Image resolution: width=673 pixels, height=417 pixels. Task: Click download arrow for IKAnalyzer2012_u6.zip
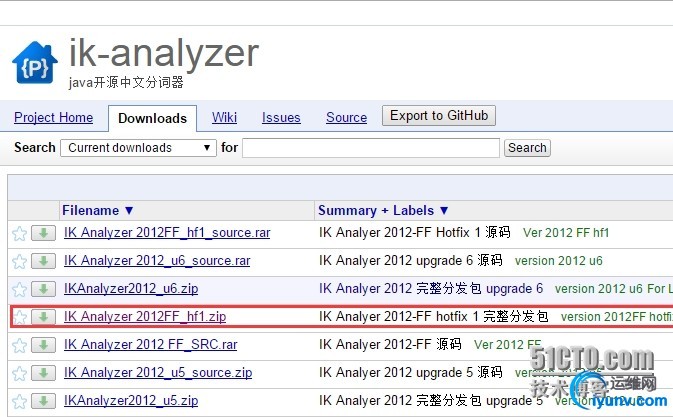[43, 289]
